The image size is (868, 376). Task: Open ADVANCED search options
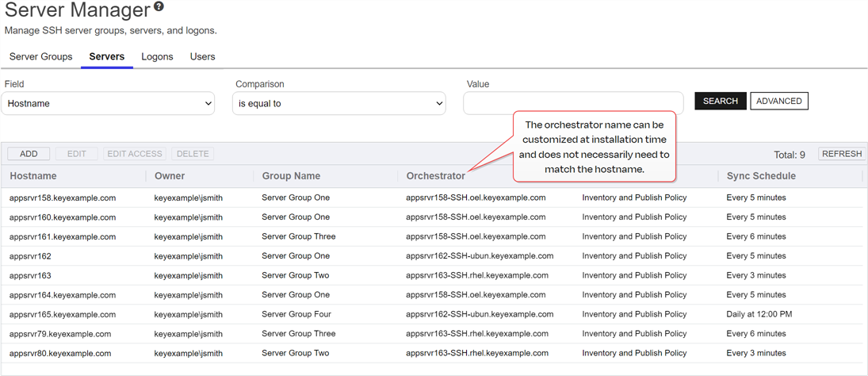click(778, 101)
